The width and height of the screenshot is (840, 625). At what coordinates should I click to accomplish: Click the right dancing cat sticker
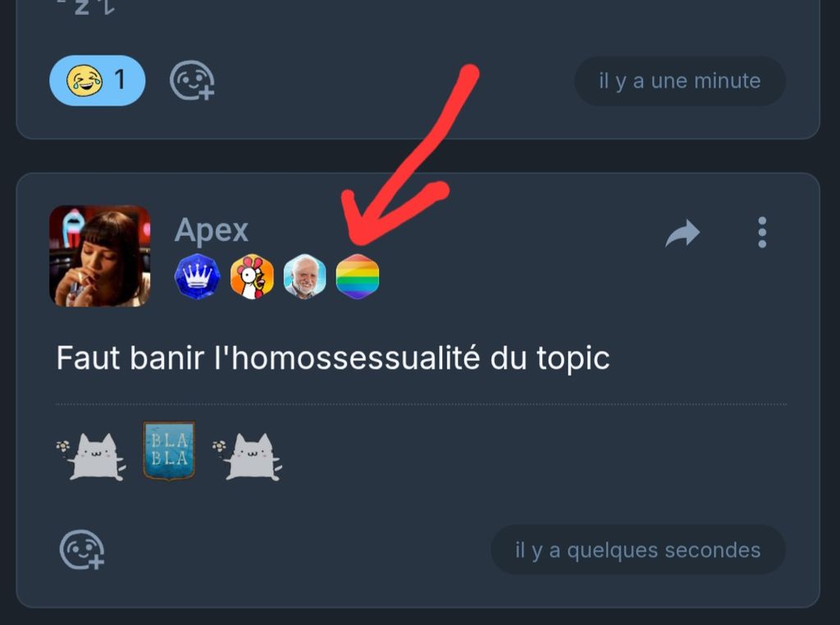click(x=247, y=457)
